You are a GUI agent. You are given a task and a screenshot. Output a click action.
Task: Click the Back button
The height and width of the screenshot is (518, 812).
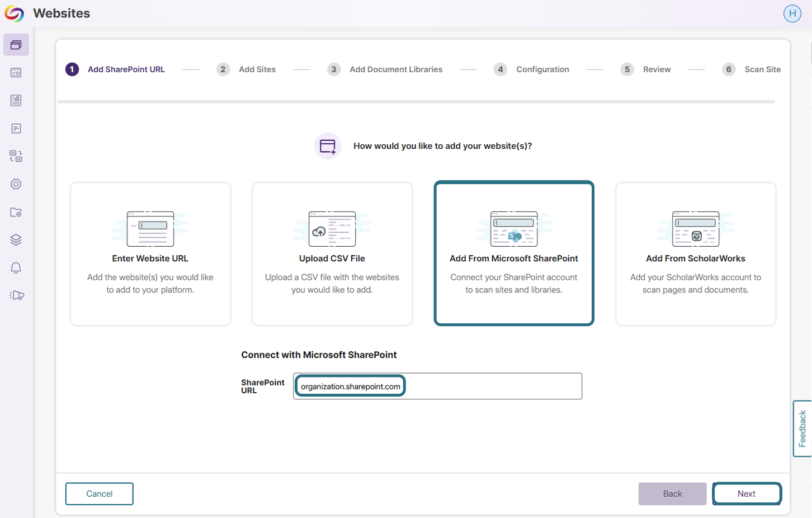click(x=672, y=494)
